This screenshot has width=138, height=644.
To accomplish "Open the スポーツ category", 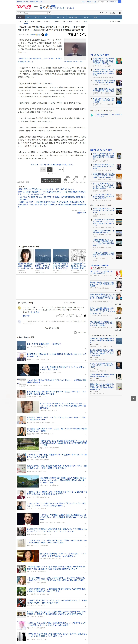I will [56, 21].
